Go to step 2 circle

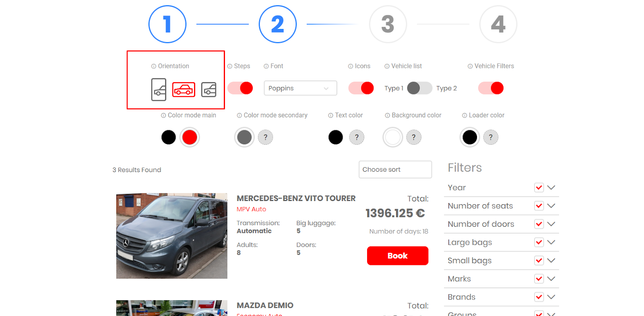click(278, 24)
